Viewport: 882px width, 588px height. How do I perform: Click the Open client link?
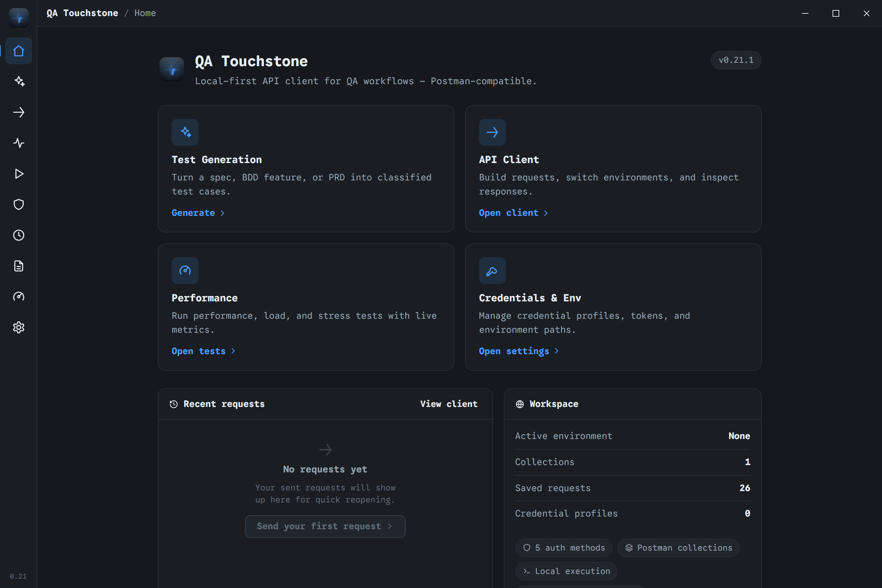(513, 212)
